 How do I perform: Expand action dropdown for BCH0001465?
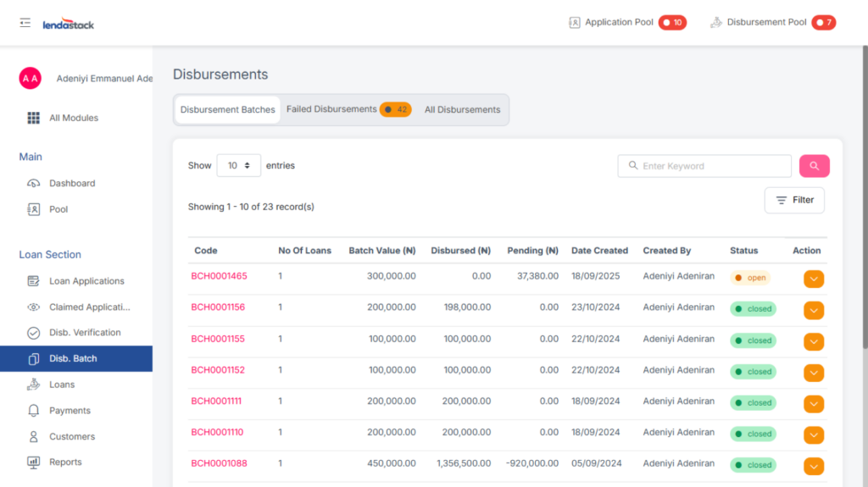click(x=813, y=279)
